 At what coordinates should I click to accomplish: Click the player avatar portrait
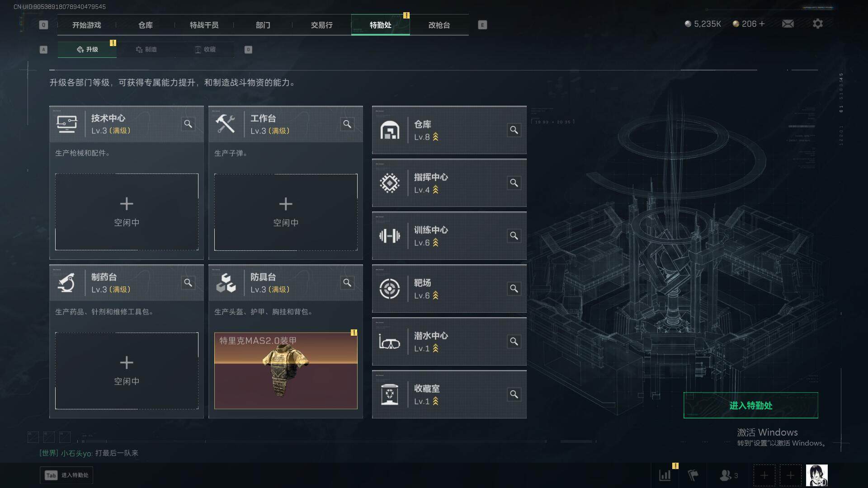[816, 475]
